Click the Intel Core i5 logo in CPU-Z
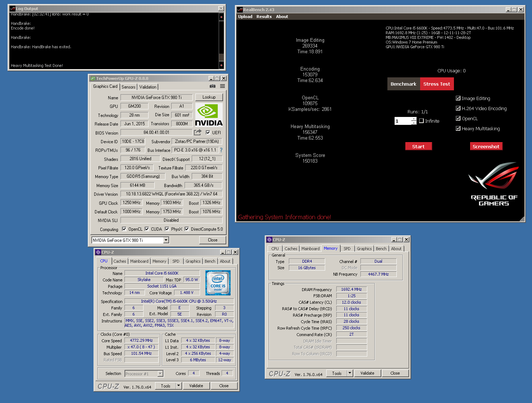532x403 pixels. (218, 283)
